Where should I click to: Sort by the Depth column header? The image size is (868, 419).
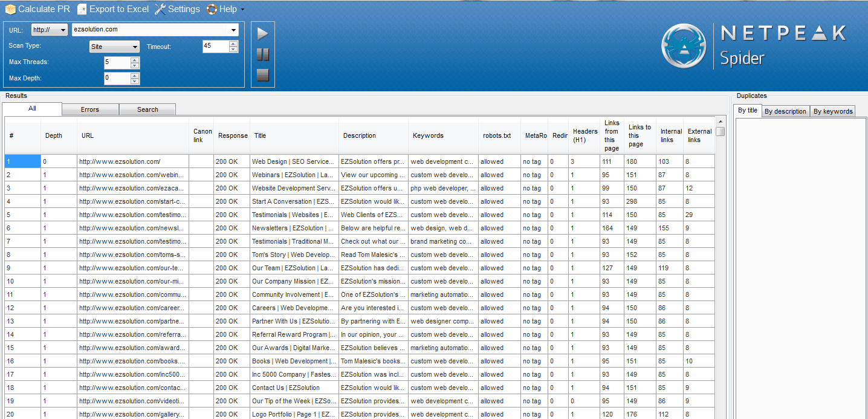tap(59, 135)
